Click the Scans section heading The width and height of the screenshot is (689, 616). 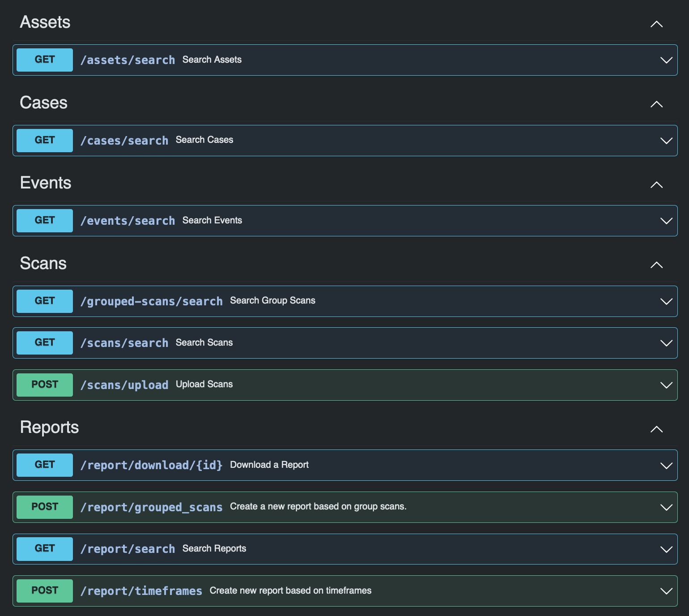coord(43,263)
